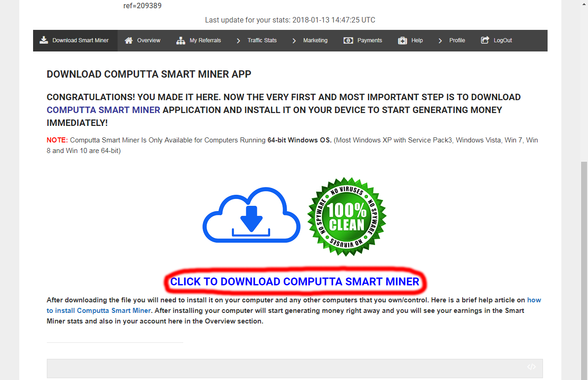
Task: Click the chevron icon before Profile
Action: [x=440, y=40]
